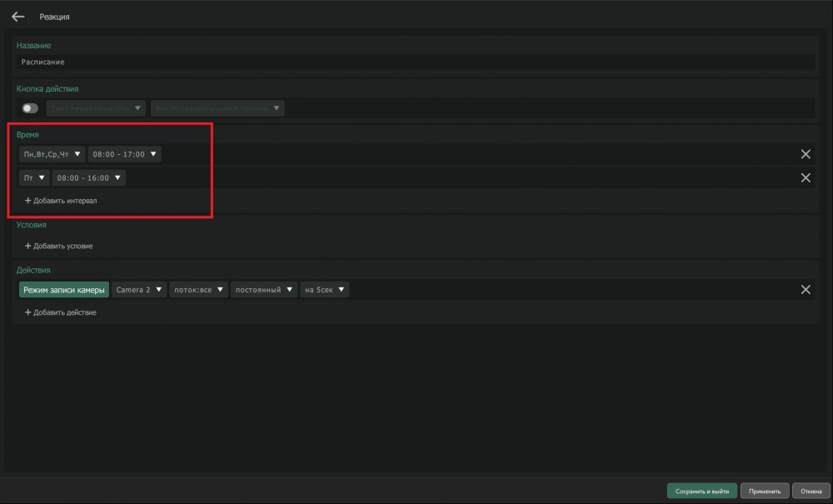The image size is (833, 504).
Task: Toggle the action button switch
Action: pyautogui.click(x=30, y=108)
